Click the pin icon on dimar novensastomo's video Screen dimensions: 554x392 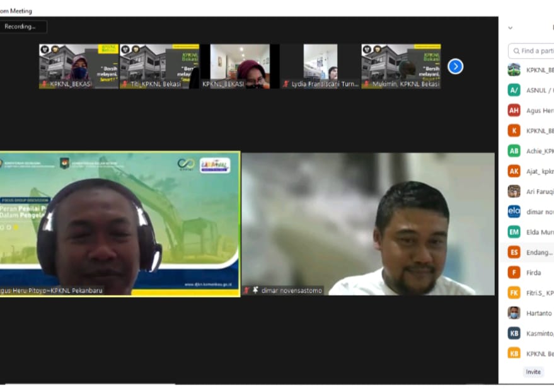[255, 291]
